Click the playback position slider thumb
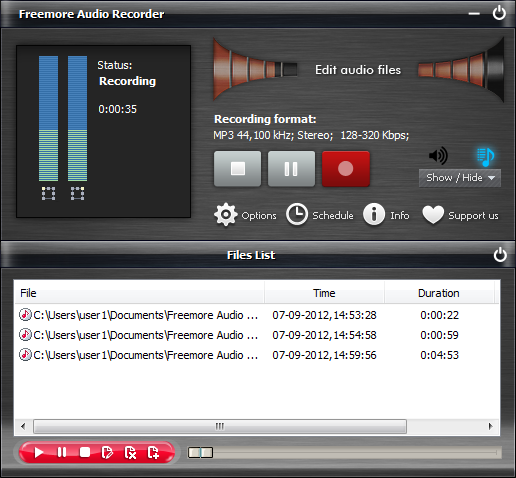The image size is (516, 478). click(200, 452)
